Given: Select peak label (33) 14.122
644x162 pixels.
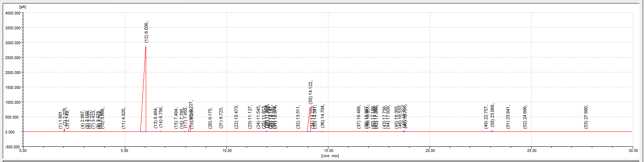Looking at the screenshot, I should click(310, 93).
